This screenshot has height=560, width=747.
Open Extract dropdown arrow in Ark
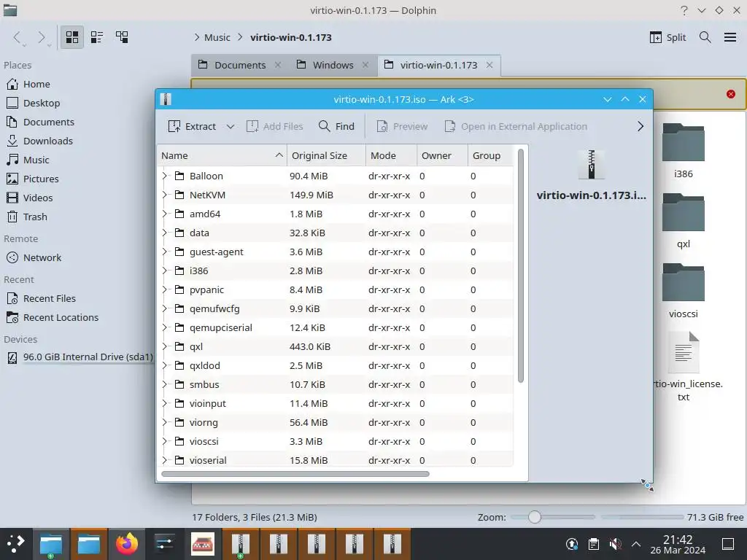pos(231,126)
